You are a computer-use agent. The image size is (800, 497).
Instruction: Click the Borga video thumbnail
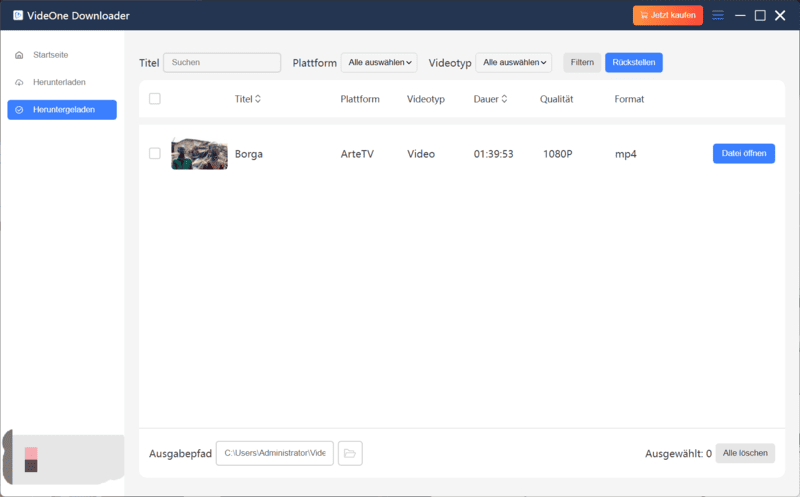pos(199,154)
